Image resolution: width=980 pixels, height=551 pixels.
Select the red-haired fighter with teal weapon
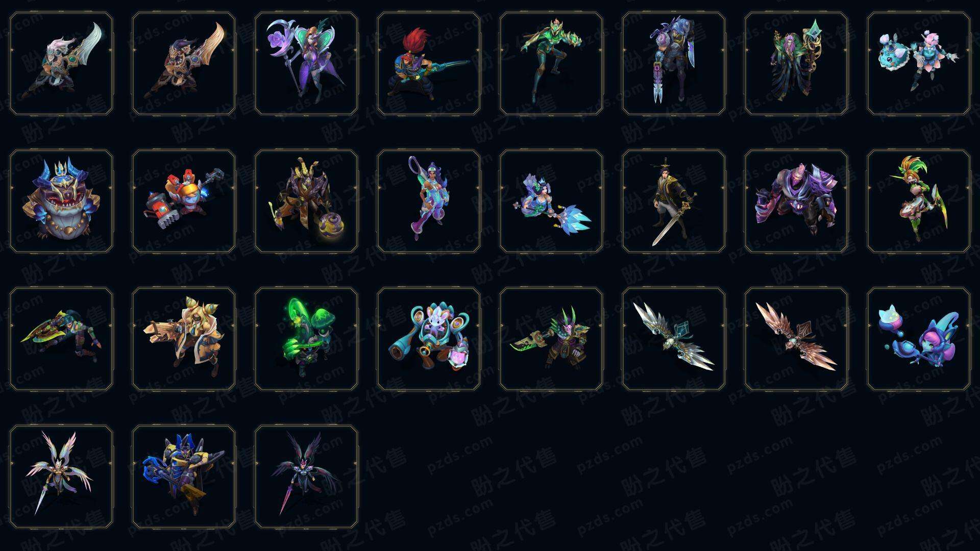(429, 64)
